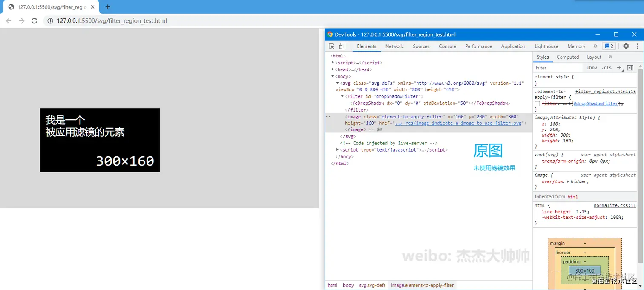644x290 pixels.
Task: Open DevTools settings gear
Action: [626, 46]
